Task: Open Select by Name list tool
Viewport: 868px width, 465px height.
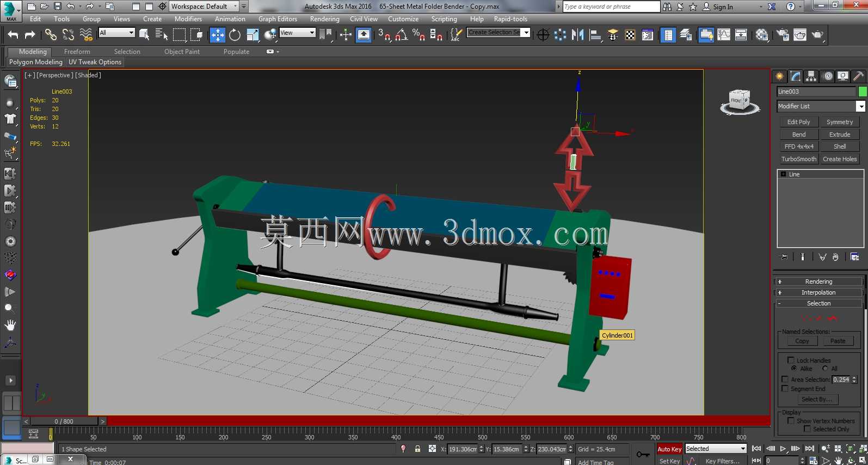Action: (162, 35)
